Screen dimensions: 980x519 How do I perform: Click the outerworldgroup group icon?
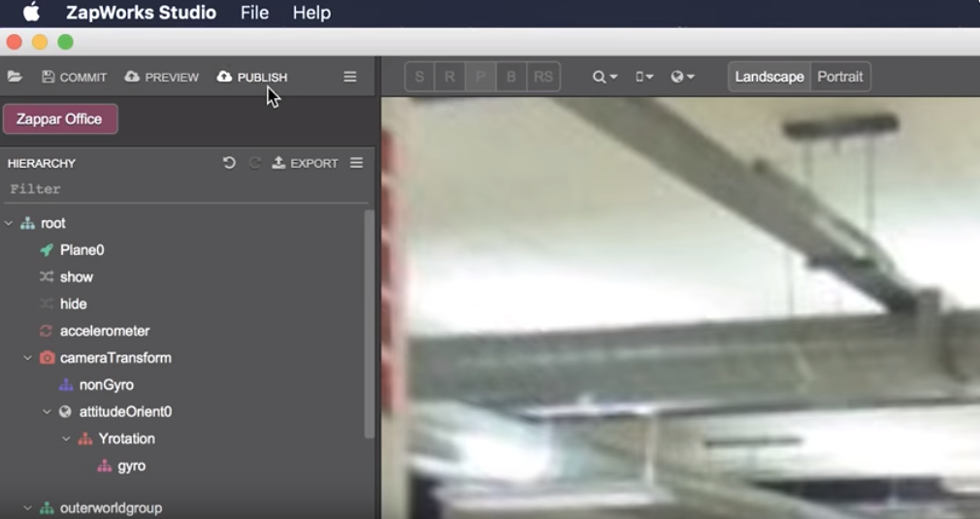[x=47, y=507]
